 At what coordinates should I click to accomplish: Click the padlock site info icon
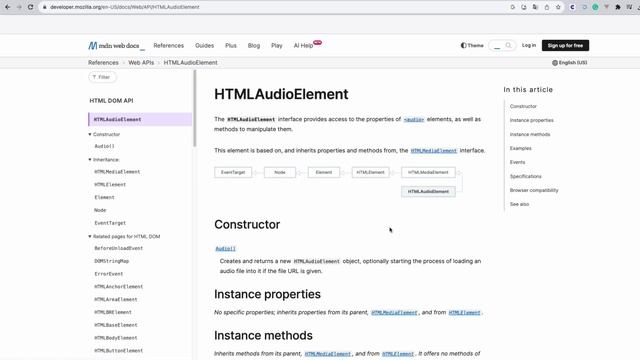tap(45, 7)
